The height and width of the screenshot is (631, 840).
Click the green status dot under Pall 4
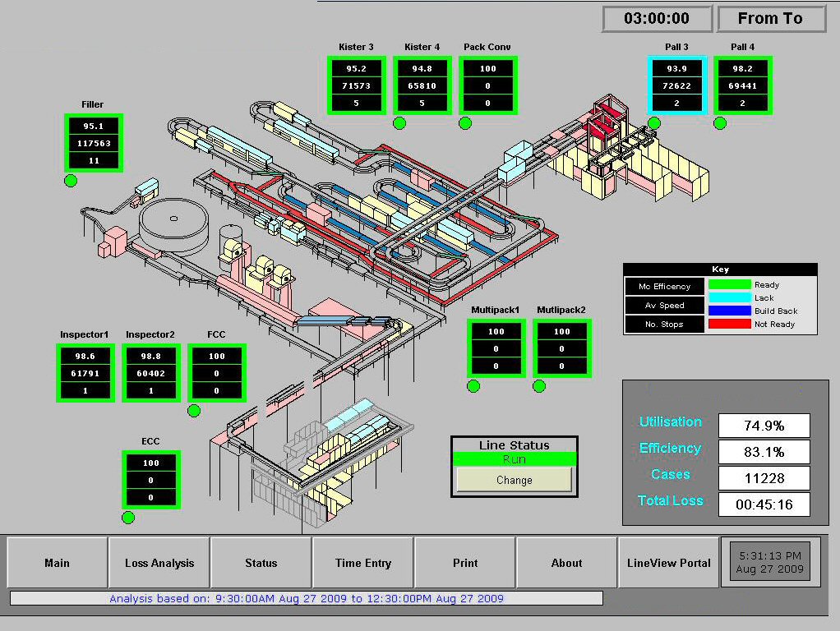[x=720, y=123]
